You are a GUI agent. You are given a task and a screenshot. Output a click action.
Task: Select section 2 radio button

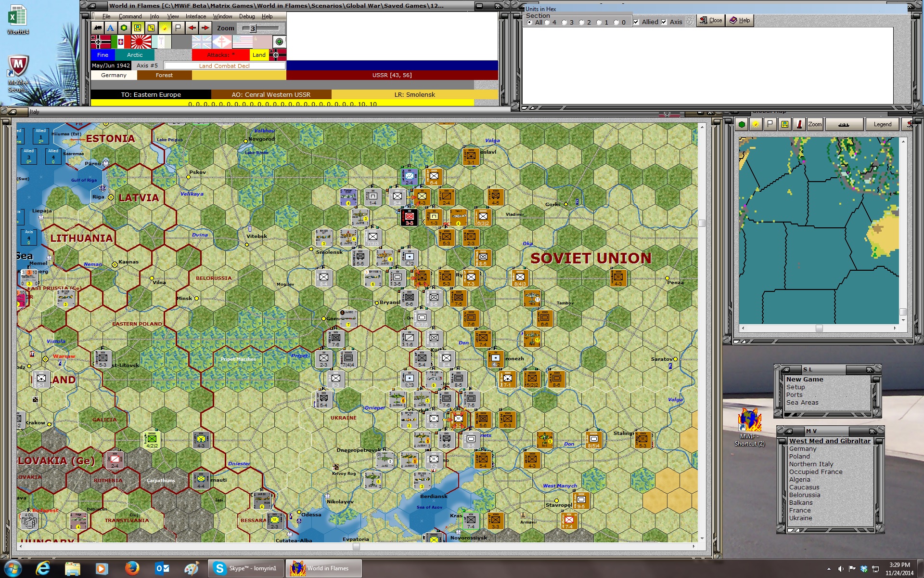pos(582,22)
